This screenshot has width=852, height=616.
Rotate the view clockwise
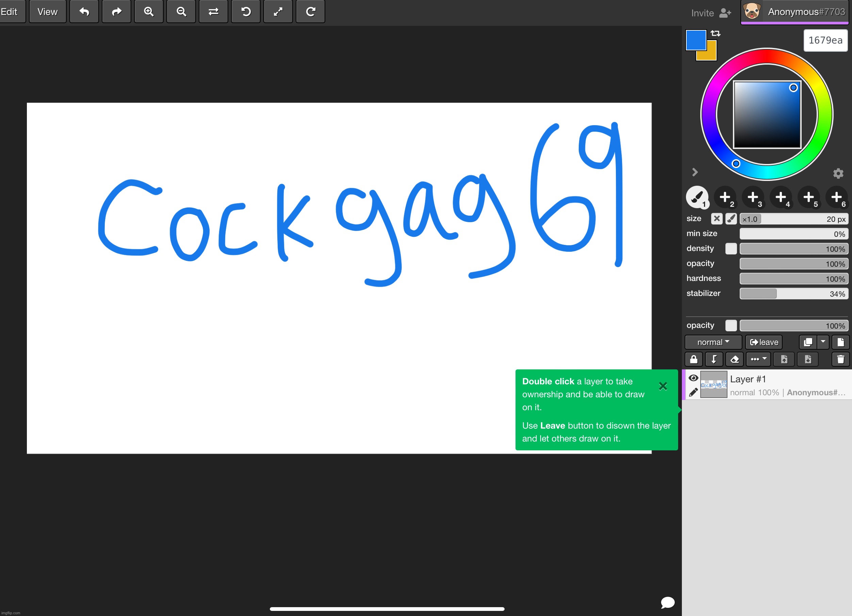[310, 12]
